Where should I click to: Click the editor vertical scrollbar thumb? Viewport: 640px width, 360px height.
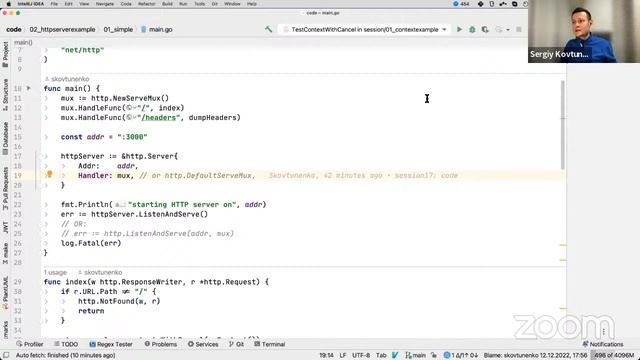[562, 124]
